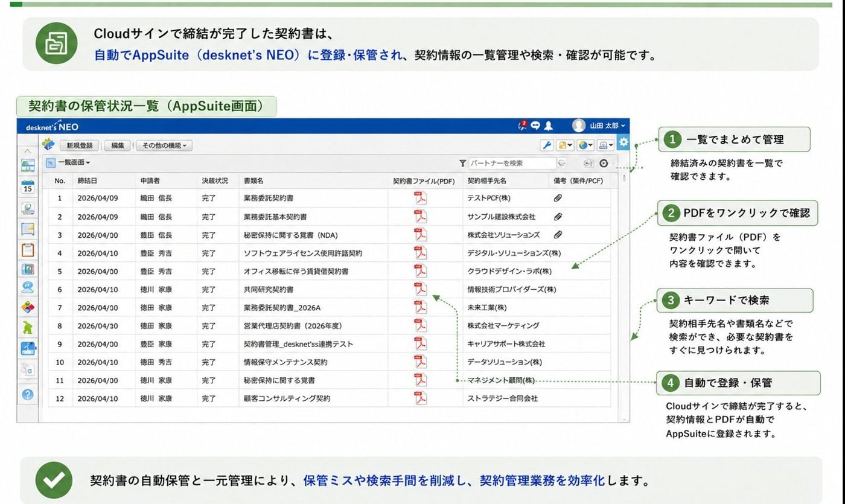This screenshot has height=504, width=845.
Task: Click the blue gear settings icon
Action: [623, 143]
